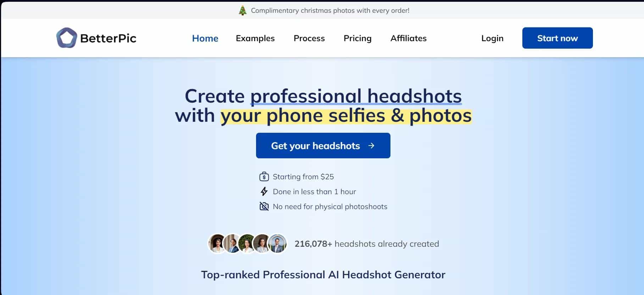Click the Get your headshots button

[316, 146]
